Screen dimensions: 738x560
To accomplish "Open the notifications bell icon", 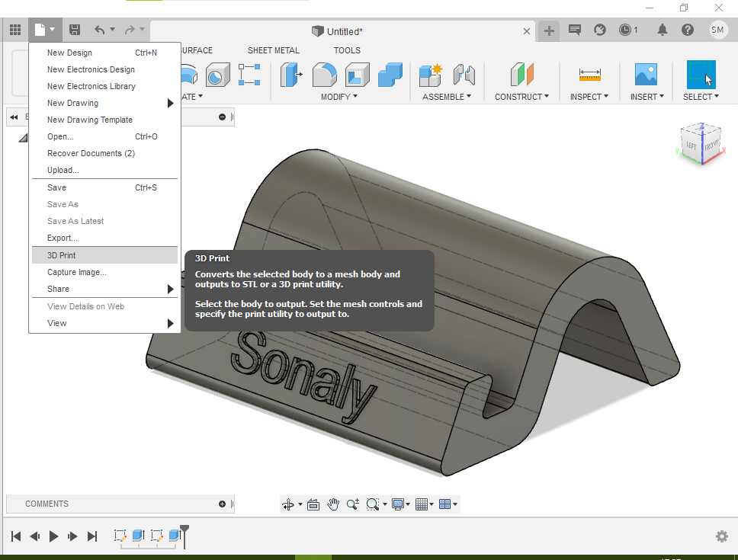I will (x=663, y=30).
